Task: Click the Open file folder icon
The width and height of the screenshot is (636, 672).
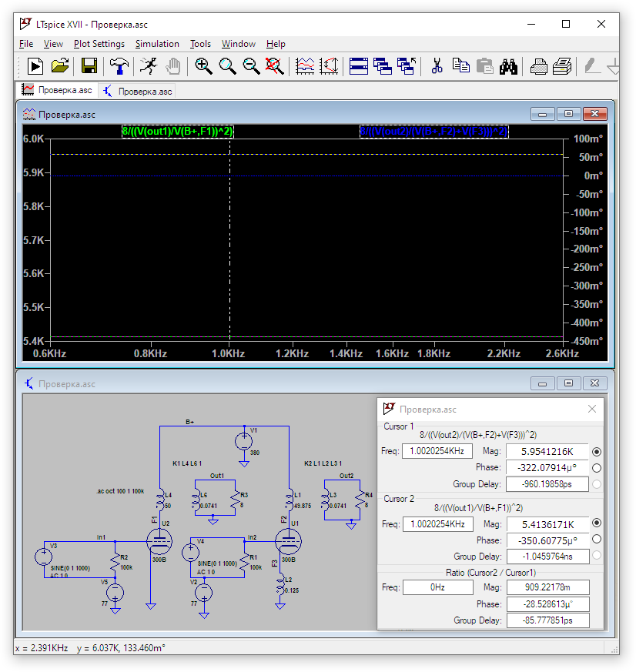Action: (60, 66)
